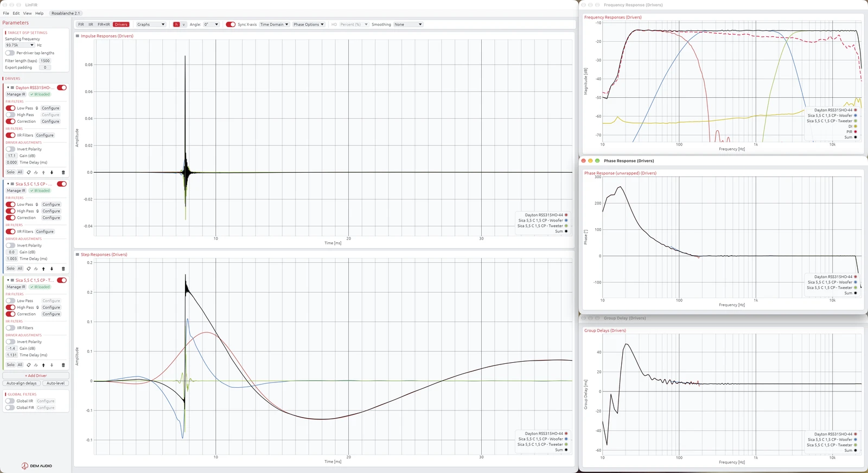The width and height of the screenshot is (868, 473).
Task: Open the Graphs dropdown in the toolbar
Action: click(151, 24)
